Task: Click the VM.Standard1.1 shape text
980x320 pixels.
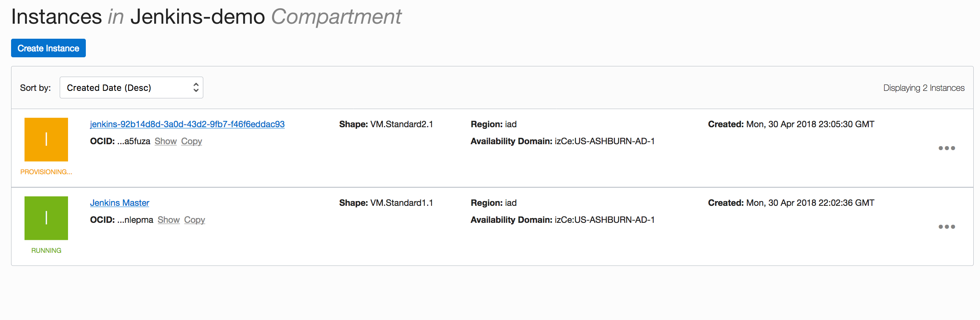Action: click(401, 203)
